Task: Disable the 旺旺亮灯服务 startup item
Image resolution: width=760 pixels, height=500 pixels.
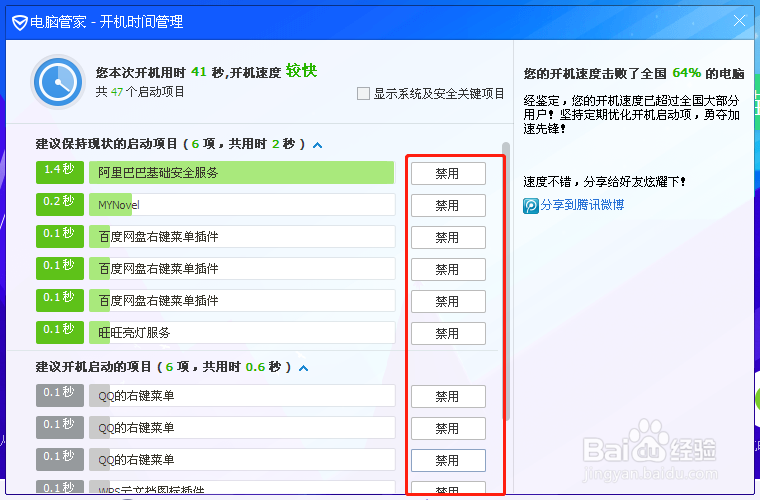Action: tap(448, 333)
